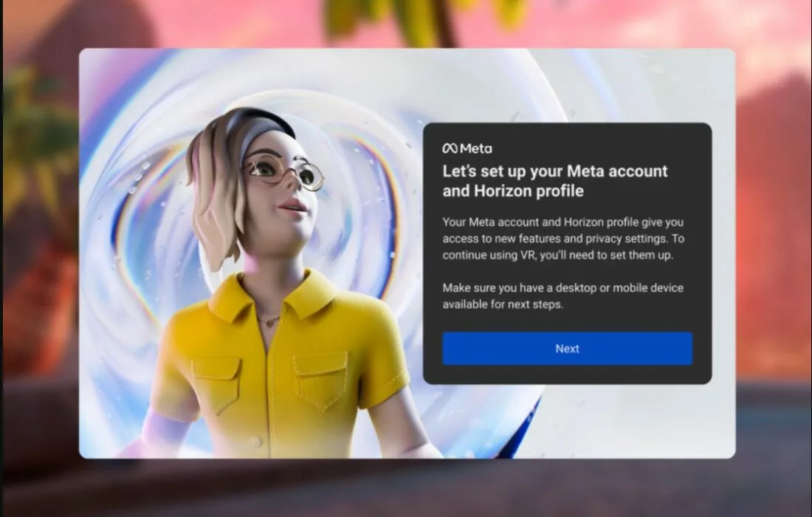Click the paragraph about new features and privacy

click(x=564, y=239)
